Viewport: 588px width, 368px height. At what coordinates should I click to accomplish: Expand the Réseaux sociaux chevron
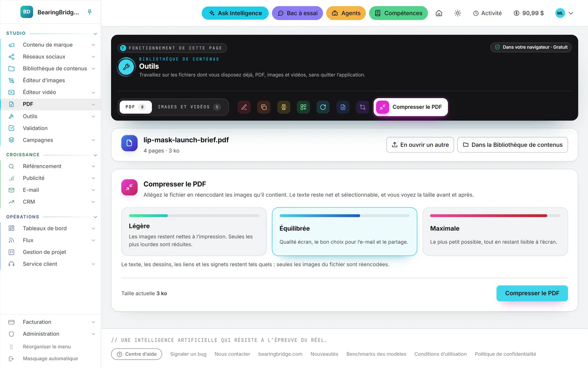pyautogui.click(x=93, y=57)
